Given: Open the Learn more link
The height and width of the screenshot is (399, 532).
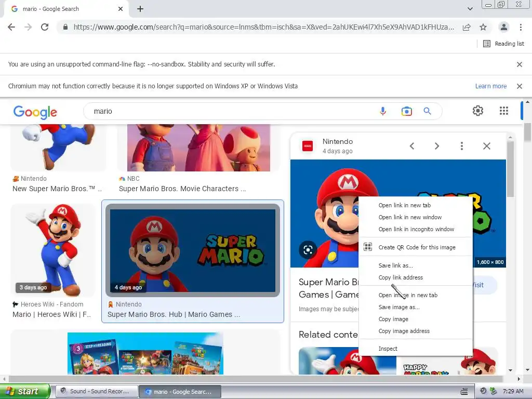Looking at the screenshot, I should click(490, 86).
